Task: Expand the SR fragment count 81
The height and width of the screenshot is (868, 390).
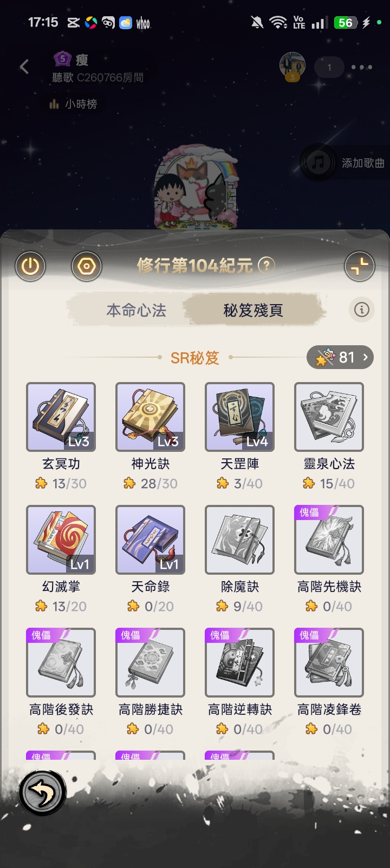Action: coord(340,357)
